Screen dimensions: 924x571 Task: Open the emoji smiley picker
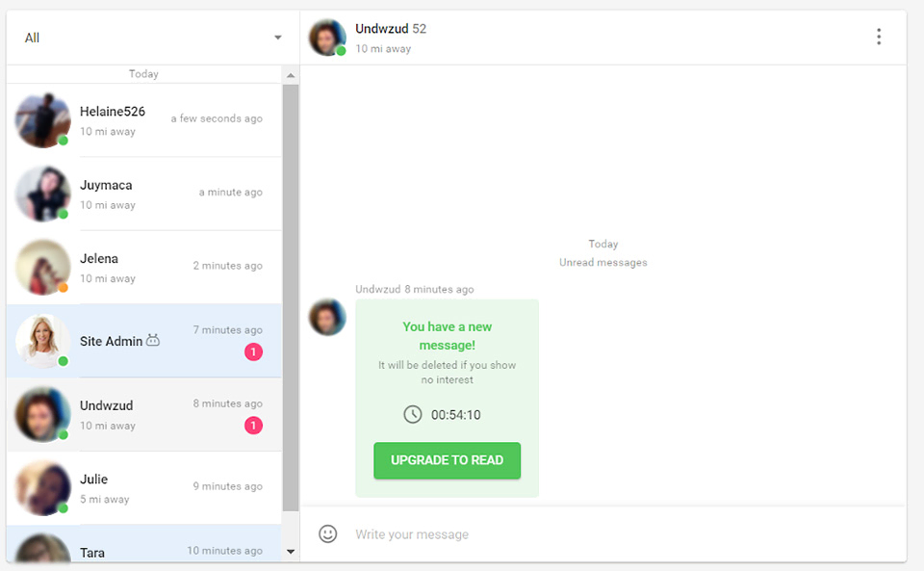pos(327,533)
